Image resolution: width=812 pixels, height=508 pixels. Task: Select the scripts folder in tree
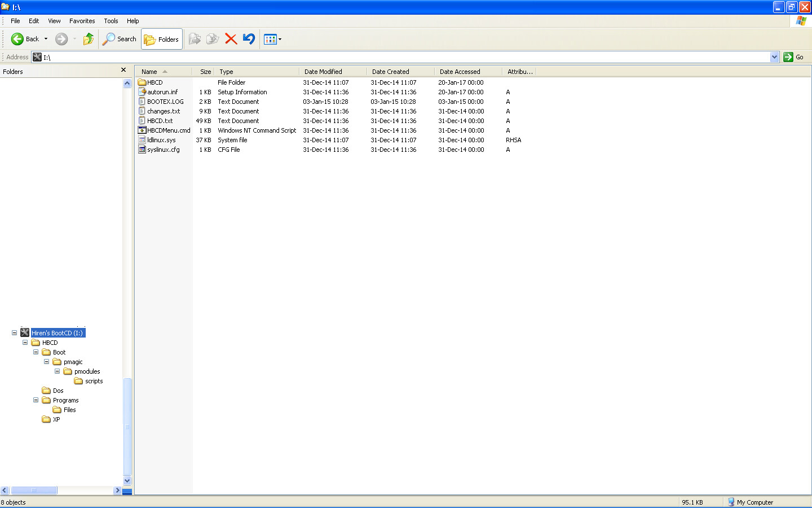94,381
